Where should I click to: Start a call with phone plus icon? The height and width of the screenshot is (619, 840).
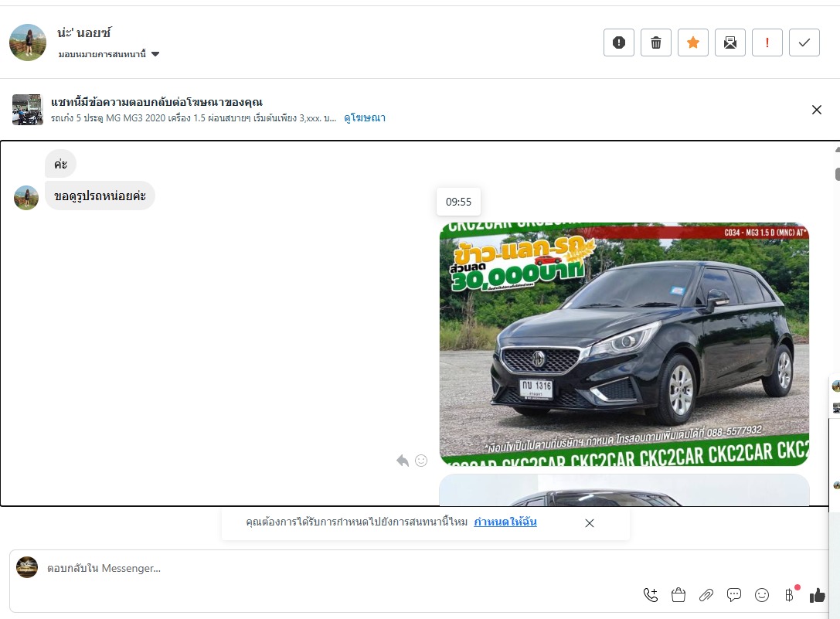click(651, 595)
